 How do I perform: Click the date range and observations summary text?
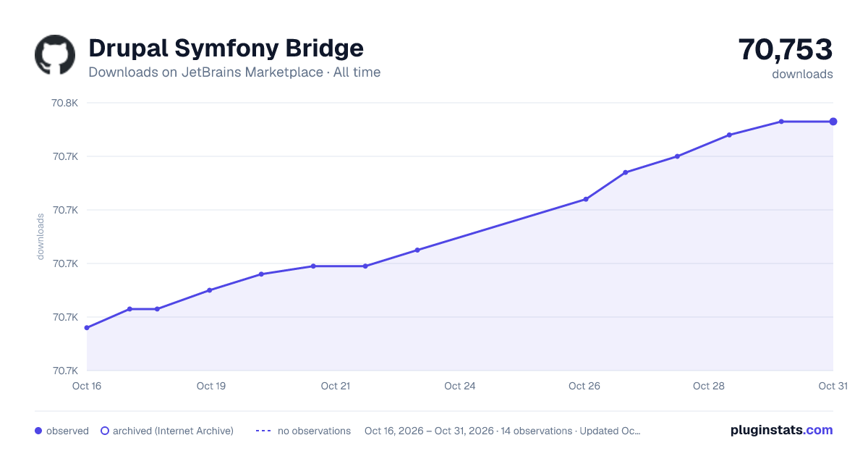503,431
